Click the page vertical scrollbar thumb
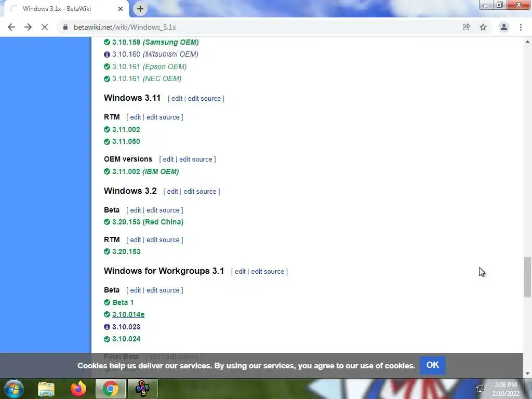The image size is (532, 399). (x=527, y=277)
